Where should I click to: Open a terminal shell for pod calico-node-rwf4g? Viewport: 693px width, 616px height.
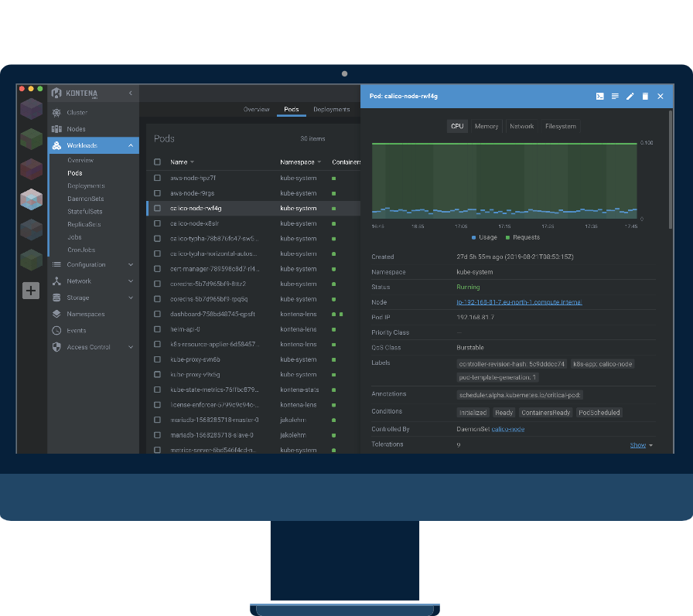click(x=599, y=96)
